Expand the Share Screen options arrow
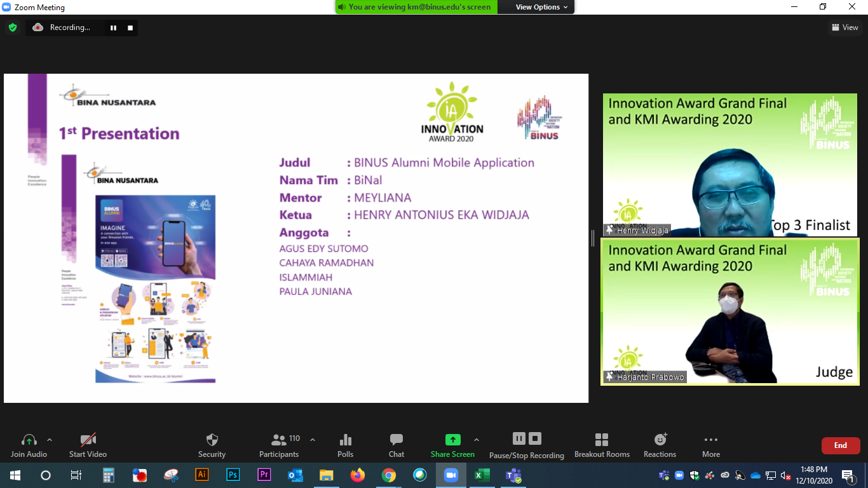 click(477, 440)
